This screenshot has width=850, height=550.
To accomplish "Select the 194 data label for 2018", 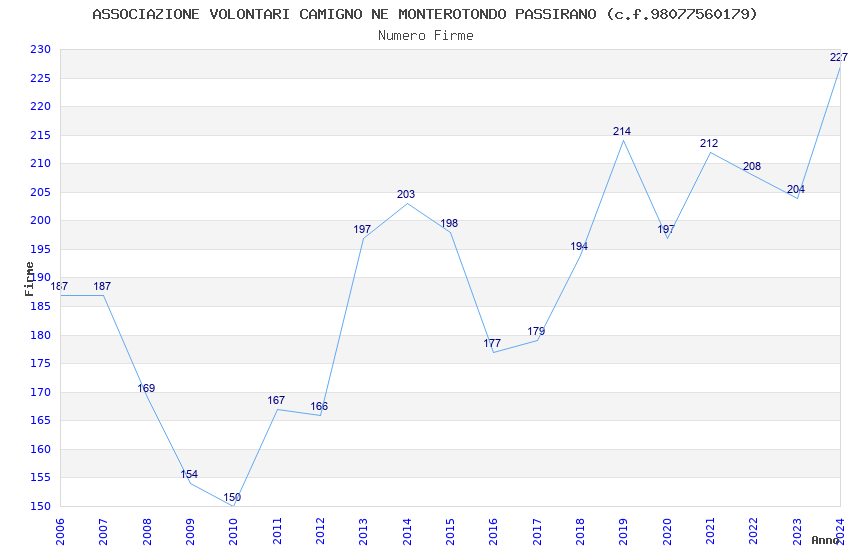I will [x=579, y=247].
